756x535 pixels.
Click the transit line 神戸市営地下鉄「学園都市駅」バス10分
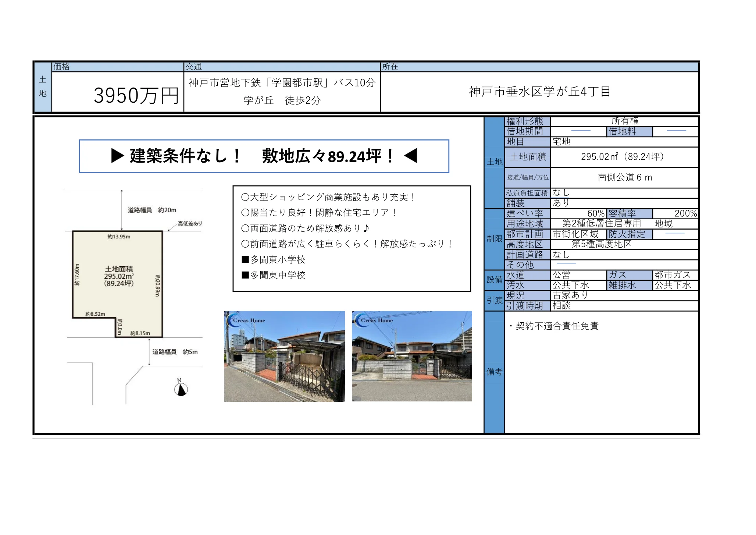282,83
